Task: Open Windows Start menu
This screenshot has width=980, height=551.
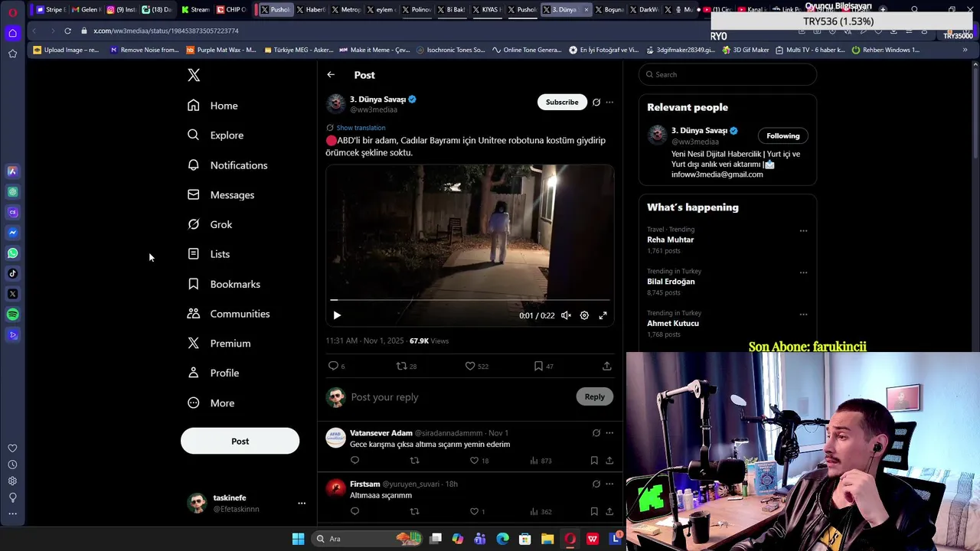Action: (298, 539)
